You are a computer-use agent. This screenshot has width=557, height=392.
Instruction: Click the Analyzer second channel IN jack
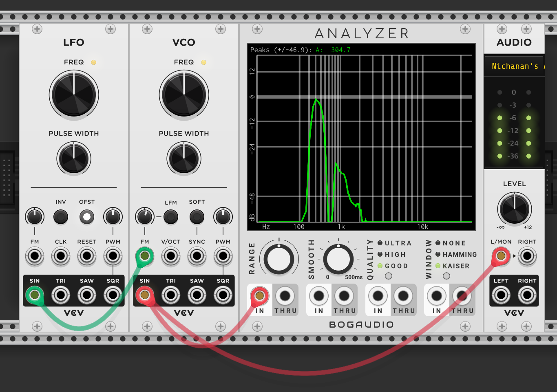pos(319,296)
